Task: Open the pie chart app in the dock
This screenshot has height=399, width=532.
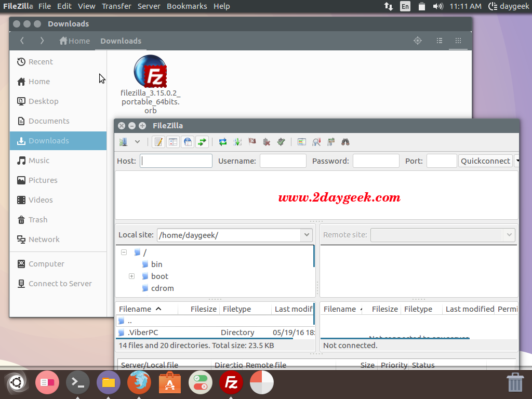Action: click(262, 383)
